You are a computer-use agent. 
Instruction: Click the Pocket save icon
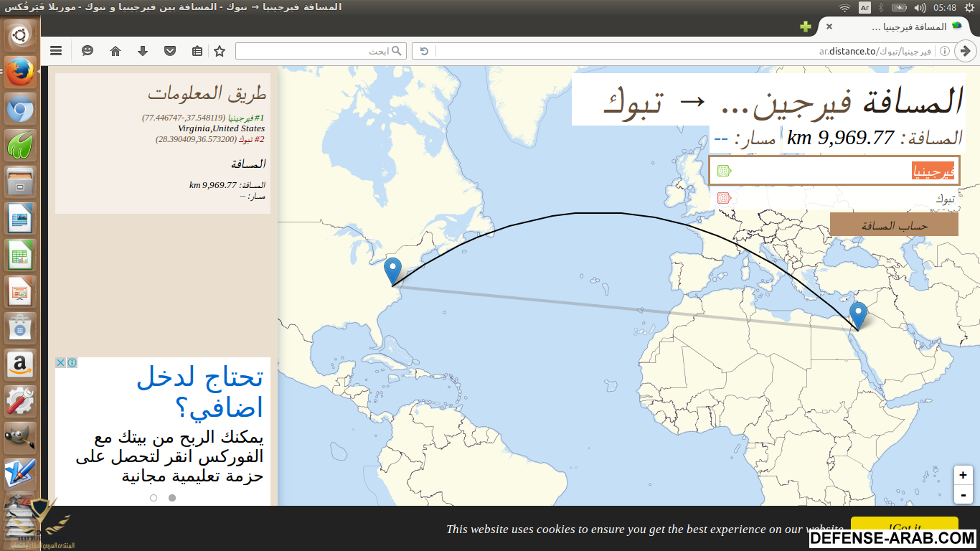(170, 51)
